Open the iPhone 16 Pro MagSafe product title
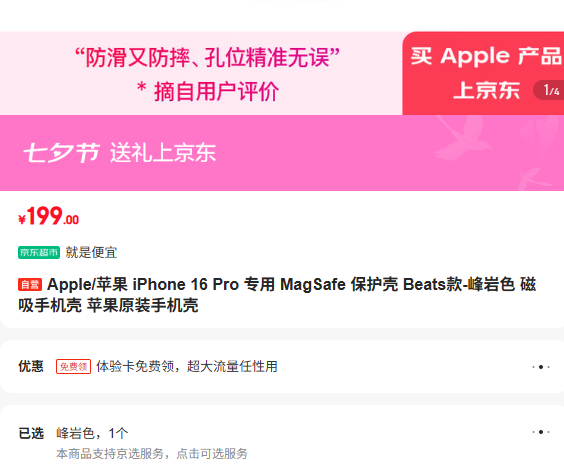The height and width of the screenshot is (475, 564). click(x=277, y=295)
